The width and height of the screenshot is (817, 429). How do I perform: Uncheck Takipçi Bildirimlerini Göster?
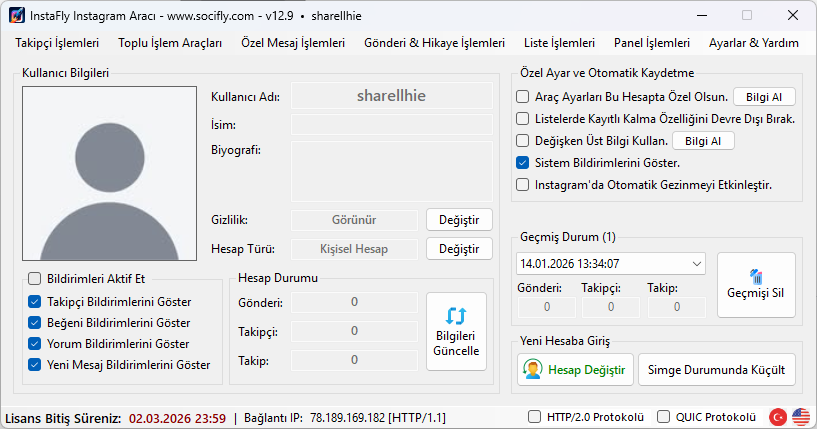tap(34, 302)
